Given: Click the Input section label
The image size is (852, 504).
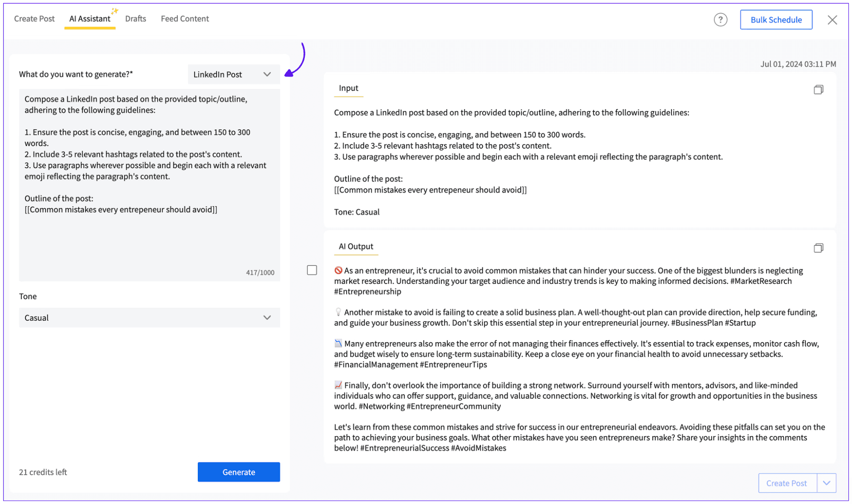Looking at the screenshot, I should [x=348, y=88].
